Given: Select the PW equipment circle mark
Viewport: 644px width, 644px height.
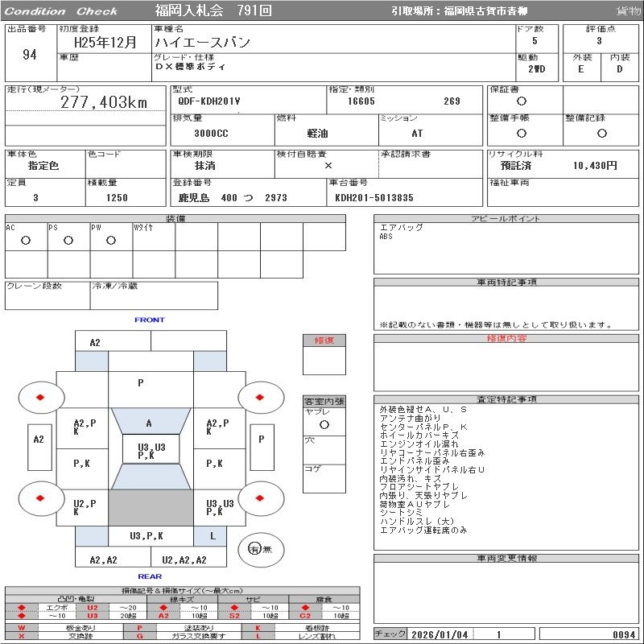Looking at the screenshot, I should point(111,240).
